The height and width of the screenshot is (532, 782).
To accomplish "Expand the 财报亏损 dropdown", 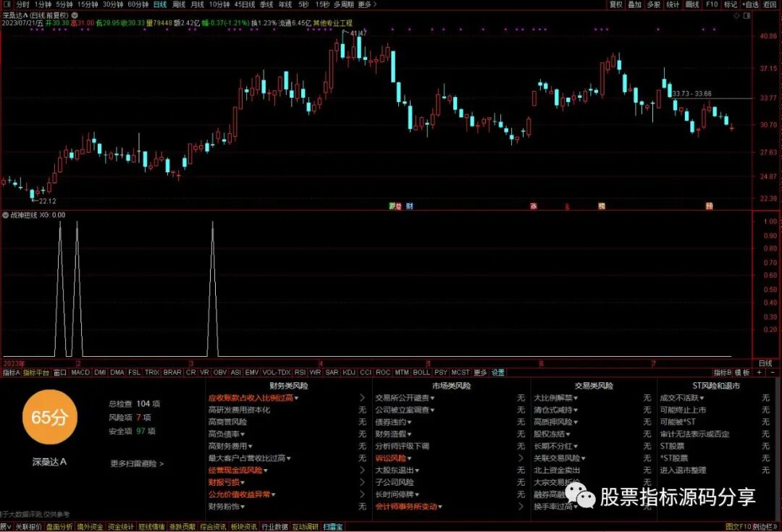I will pyautogui.click(x=243, y=483).
